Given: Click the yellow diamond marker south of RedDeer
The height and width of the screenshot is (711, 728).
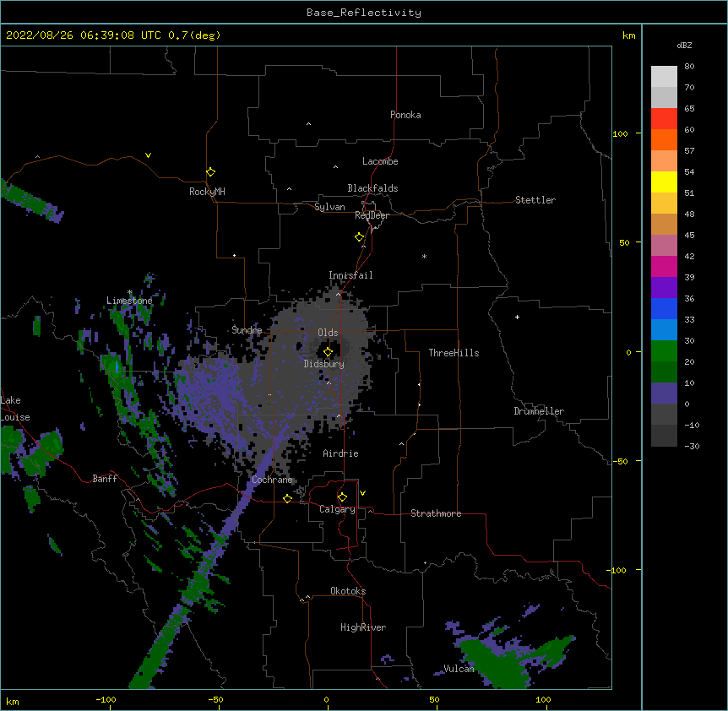Looking at the screenshot, I should (360, 237).
